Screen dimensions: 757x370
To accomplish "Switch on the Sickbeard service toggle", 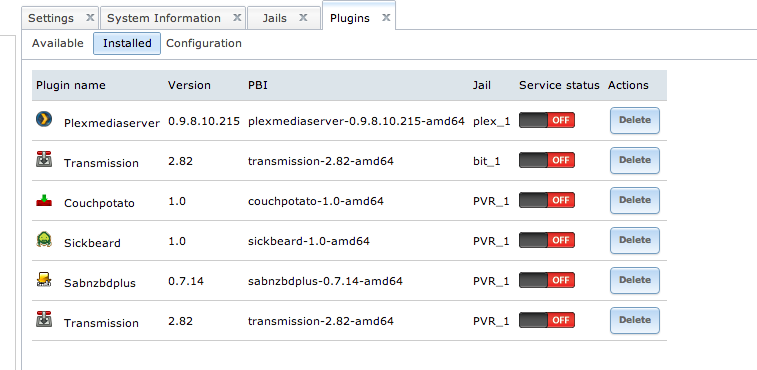I will click(x=547, y=240).
